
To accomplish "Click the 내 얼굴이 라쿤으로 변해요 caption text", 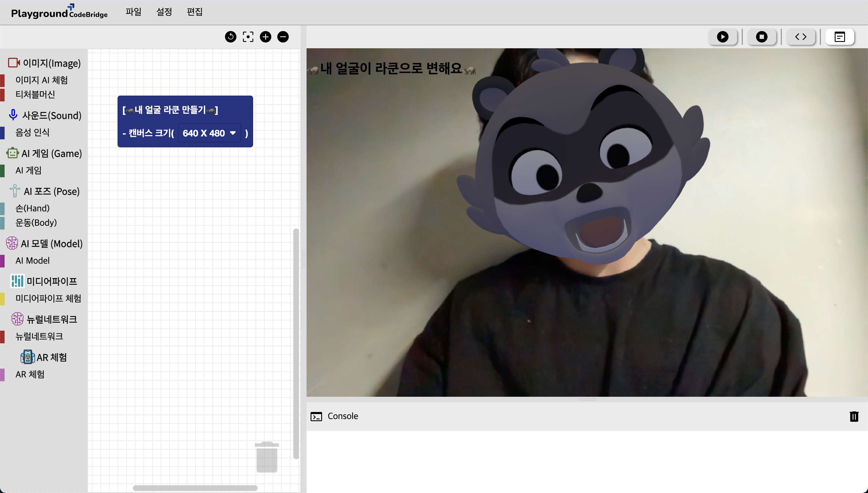I will [392, 68].
